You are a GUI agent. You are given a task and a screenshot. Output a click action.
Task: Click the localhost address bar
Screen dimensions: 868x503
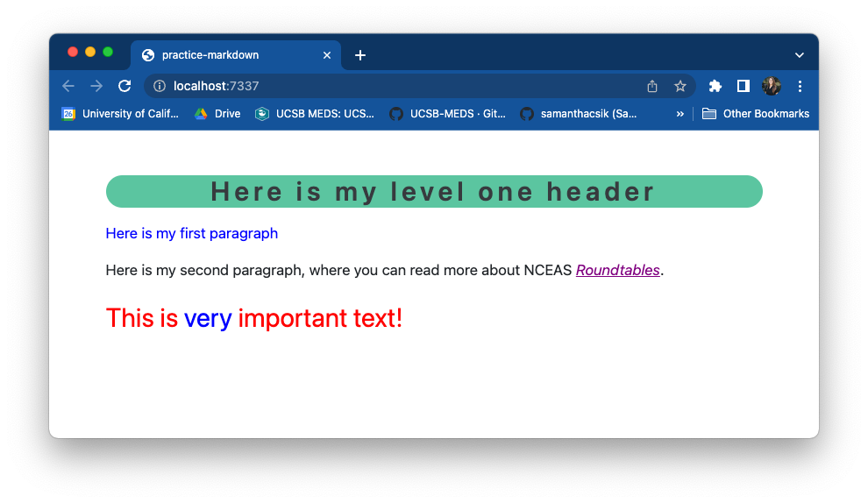395,86
